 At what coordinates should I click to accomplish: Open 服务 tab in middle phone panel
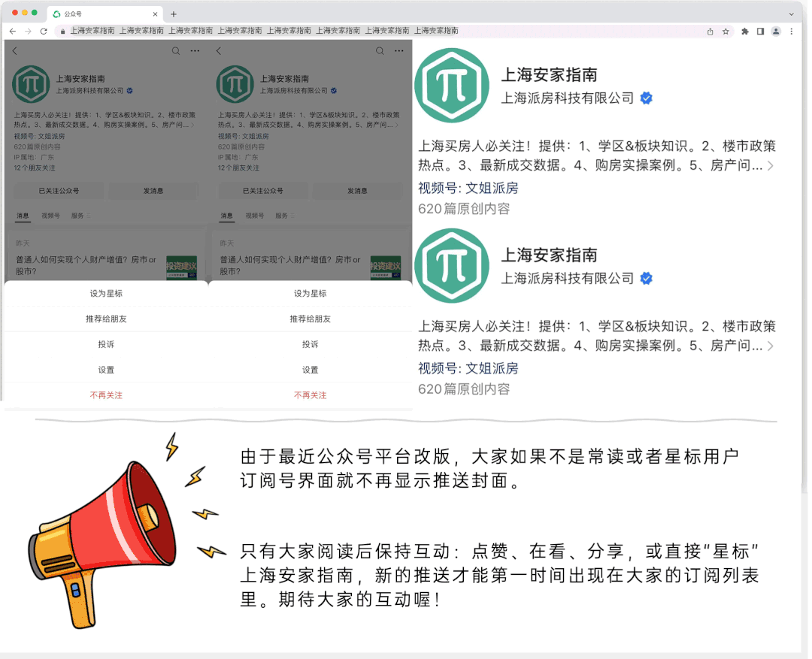(284, 216)
